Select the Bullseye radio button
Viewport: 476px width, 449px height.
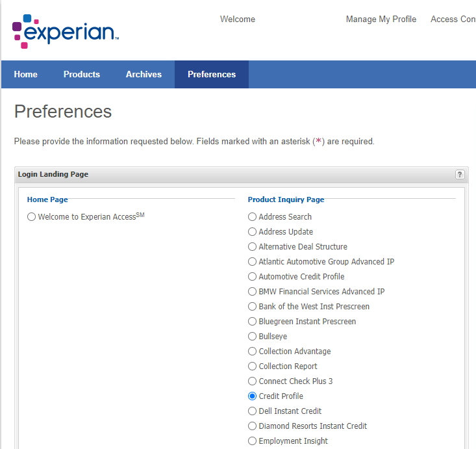click(253, 337)
